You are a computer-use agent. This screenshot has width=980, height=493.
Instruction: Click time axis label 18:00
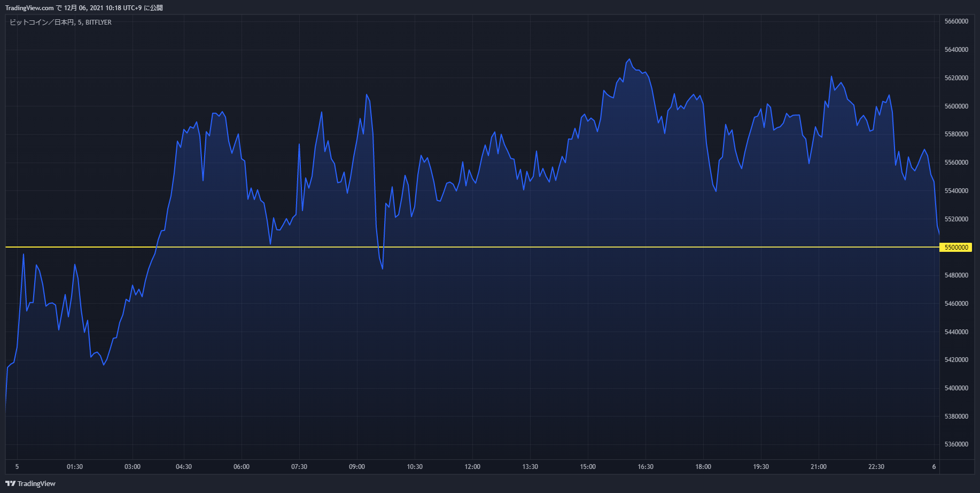coord(703,467)
